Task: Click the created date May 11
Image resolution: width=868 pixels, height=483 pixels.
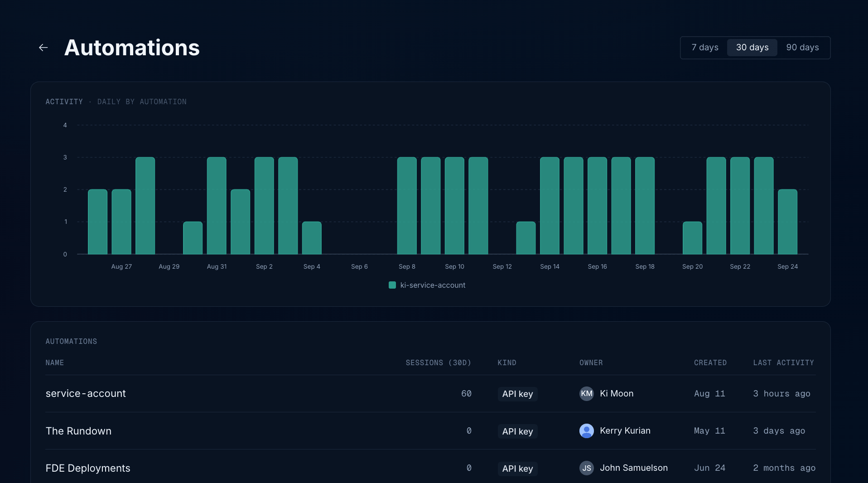Action: [x=709, y=431]
